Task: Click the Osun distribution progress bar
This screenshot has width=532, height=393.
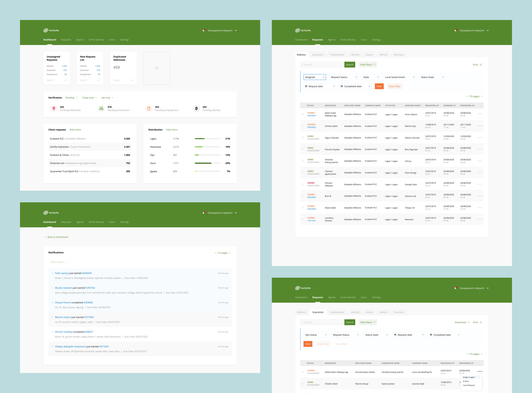Action: click(207, 163)
